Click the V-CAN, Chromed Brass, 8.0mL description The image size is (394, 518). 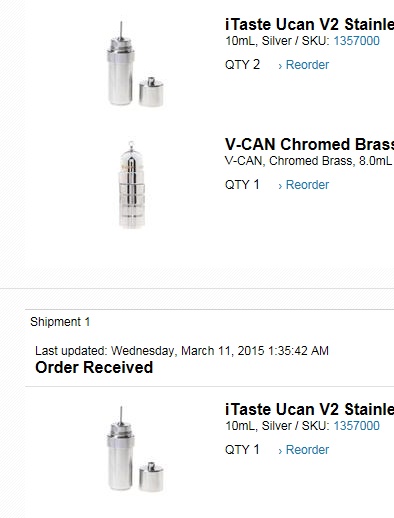click(x=309, y=161)
